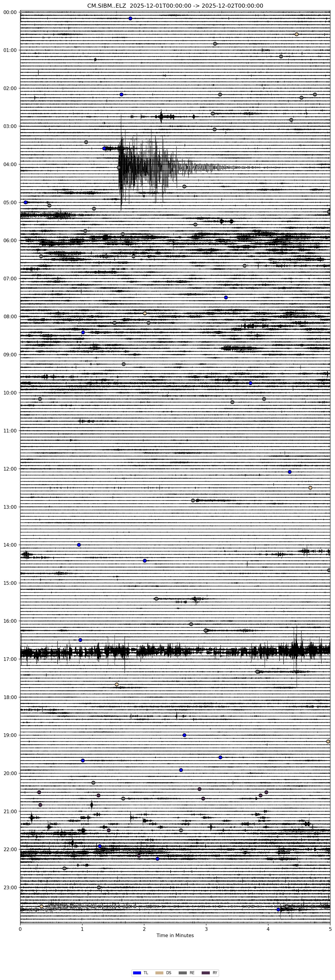The width and height of the screenshot is (335, 980).
Task: Click the 04:00 time label on the y-axis
Action: coord(11,164)
